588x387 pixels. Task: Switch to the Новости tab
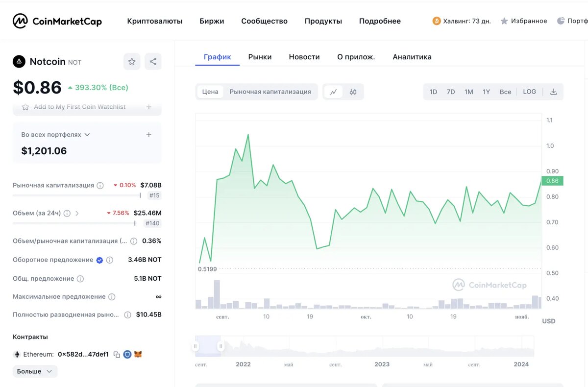coord(304,57)
